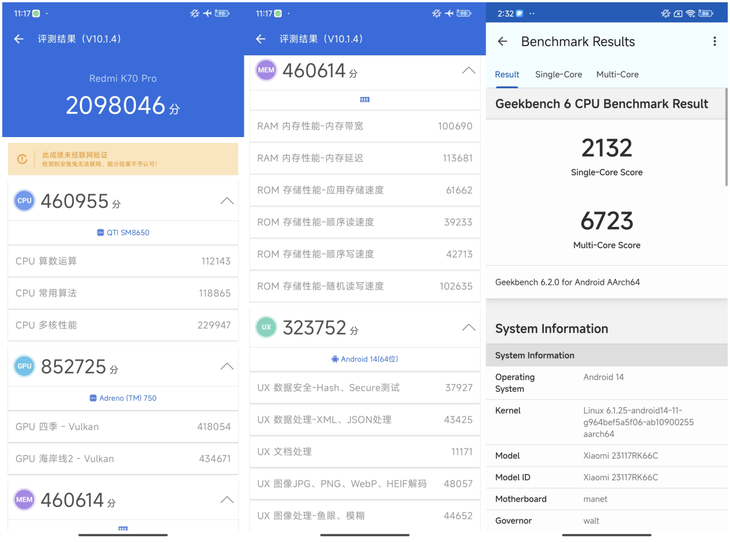Tap the Android 14(64位) label
Screen dimensions: 730x542
tap(369, 359)
